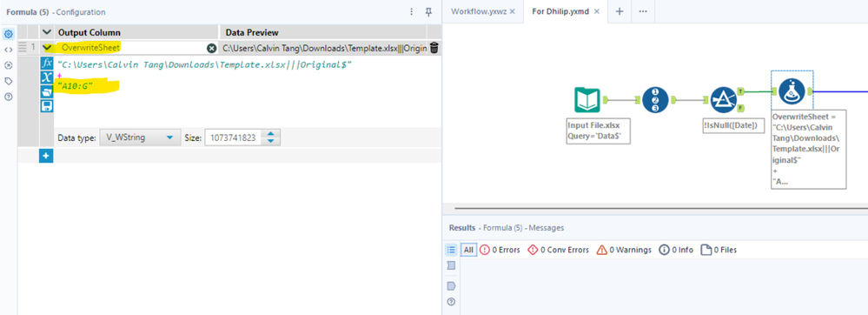
Task: Filter Results by 0 Info
Action: coord(676,250)
